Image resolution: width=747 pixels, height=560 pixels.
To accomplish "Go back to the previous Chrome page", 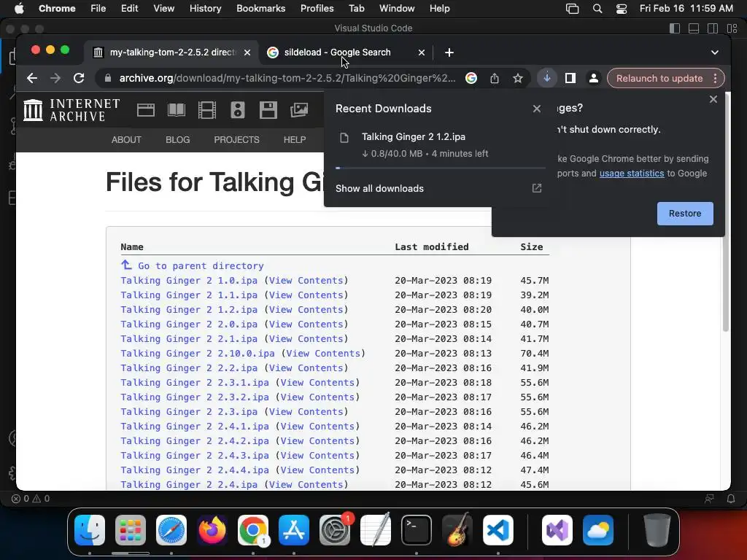I will (x=32, y=78).
